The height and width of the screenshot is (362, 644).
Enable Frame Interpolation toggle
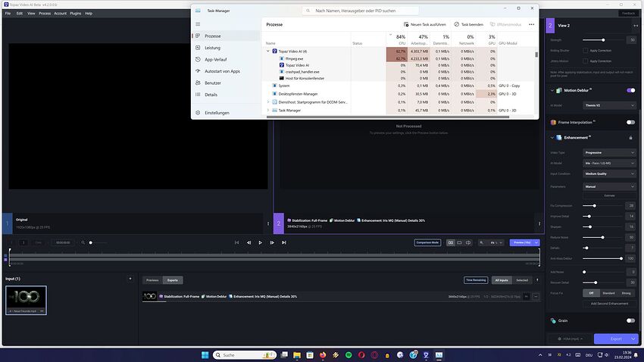[x=630, y=123]
